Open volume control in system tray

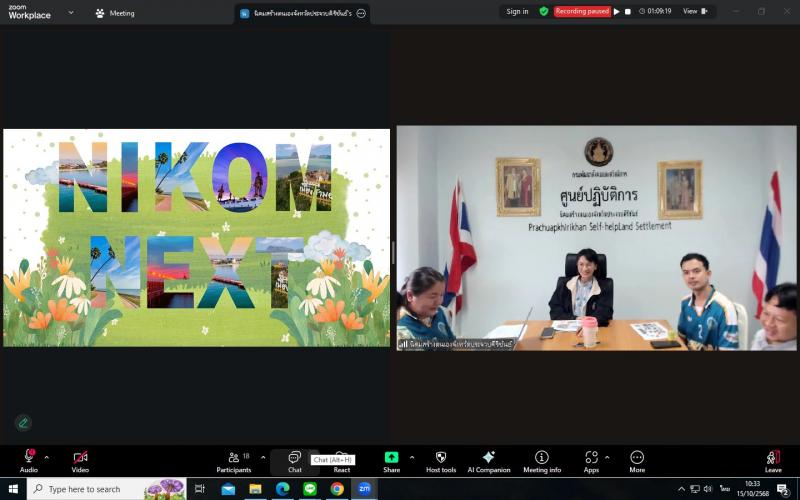[708, 489]
